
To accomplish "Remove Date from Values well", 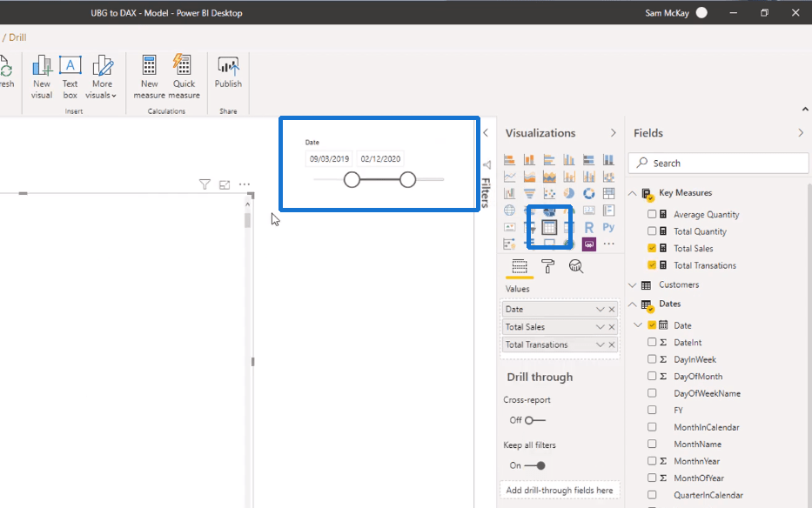I will coord(612,309).
